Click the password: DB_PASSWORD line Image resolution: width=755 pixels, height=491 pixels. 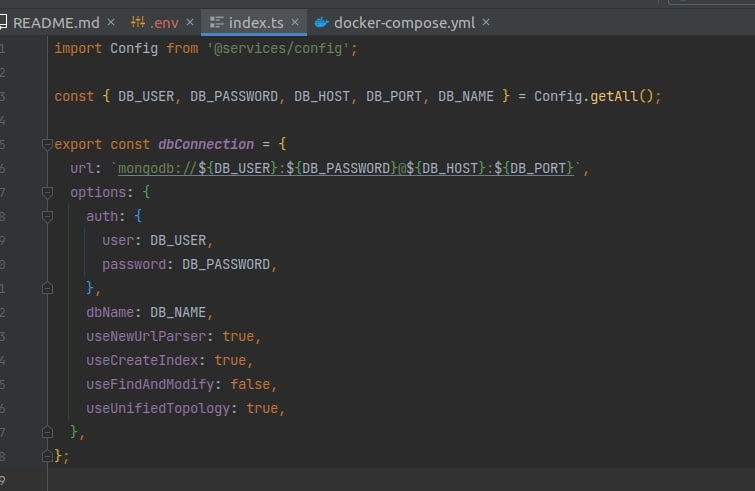pos(189,264)
